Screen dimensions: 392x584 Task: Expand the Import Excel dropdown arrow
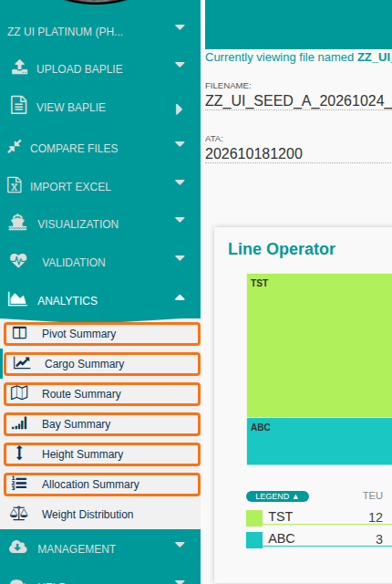click(180, 182)
